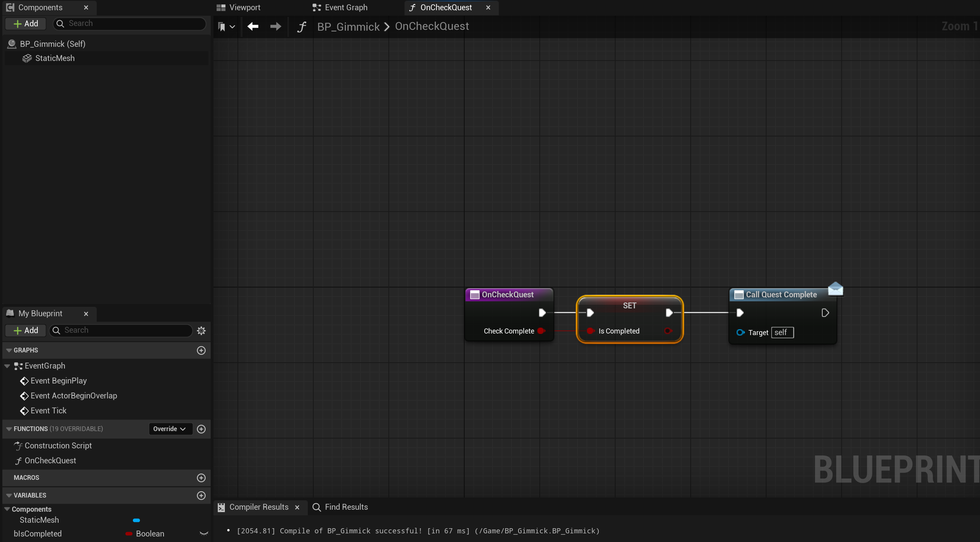Click the Add button in Components panel
This screenshot has height=542, width=980.
tap(26, 24)
